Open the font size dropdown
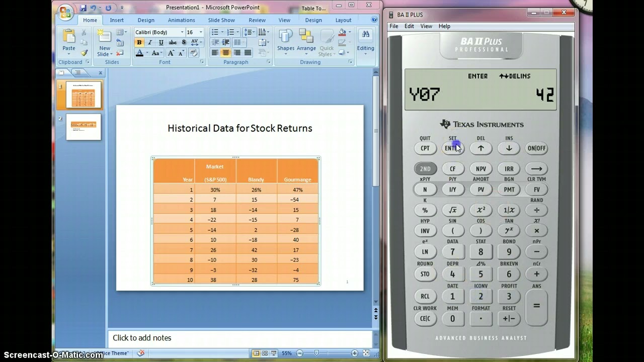 coord(201,32)
